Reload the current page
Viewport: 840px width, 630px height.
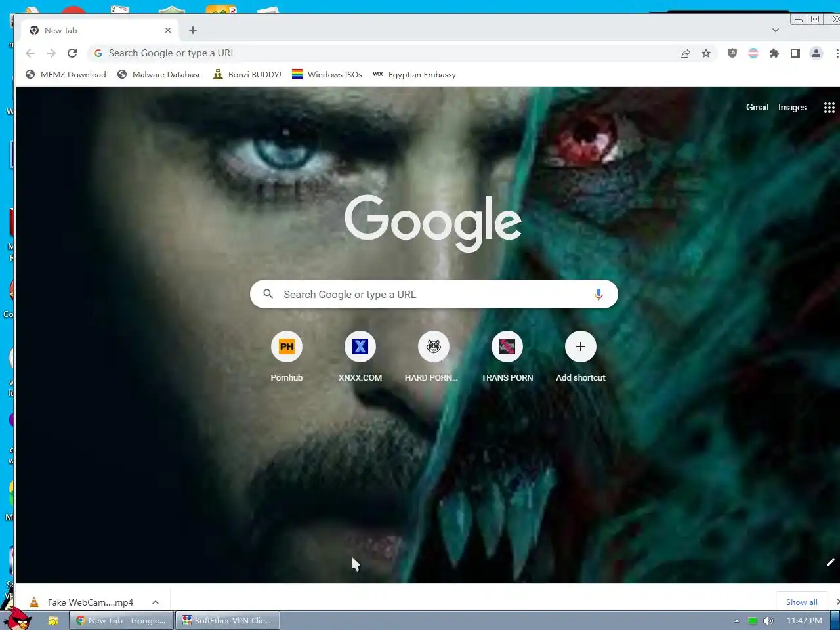click(x=72, y=53)
